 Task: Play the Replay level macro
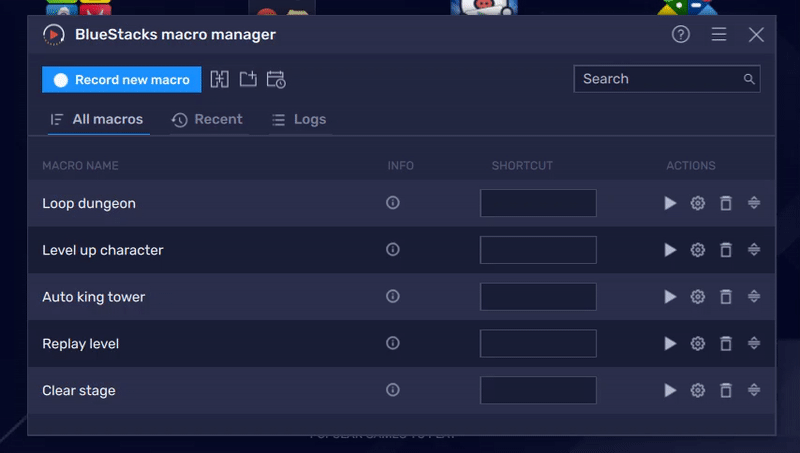pos(670,344)
